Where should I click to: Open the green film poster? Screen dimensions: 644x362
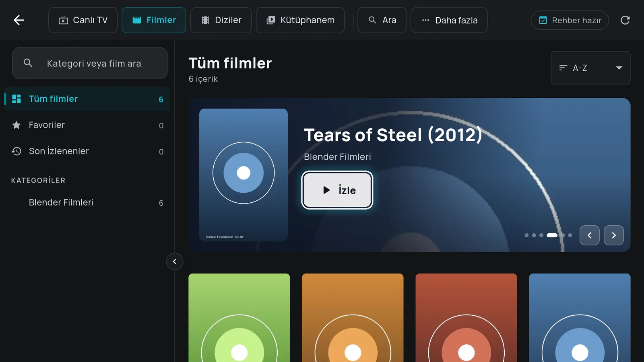pyautogui.click(x=239, y=318)
